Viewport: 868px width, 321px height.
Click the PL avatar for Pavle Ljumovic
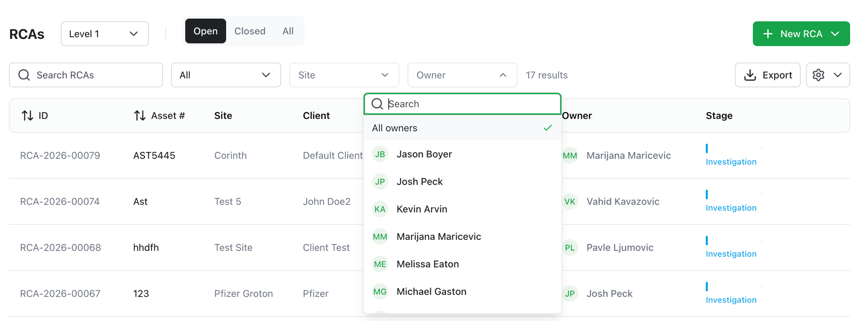click(x=570, y=247)
